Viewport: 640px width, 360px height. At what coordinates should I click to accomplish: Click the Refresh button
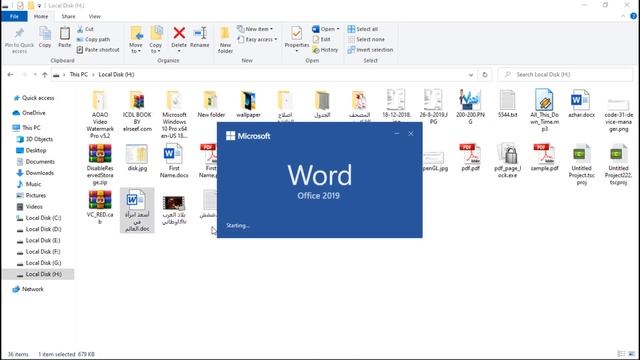[485, 75]
